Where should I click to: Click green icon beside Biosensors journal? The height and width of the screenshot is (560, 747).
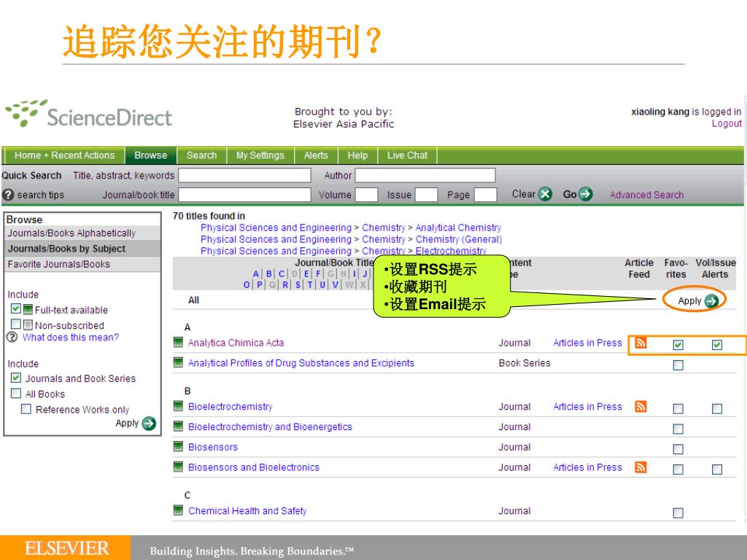pyautogui.click(x=178, y=447)
